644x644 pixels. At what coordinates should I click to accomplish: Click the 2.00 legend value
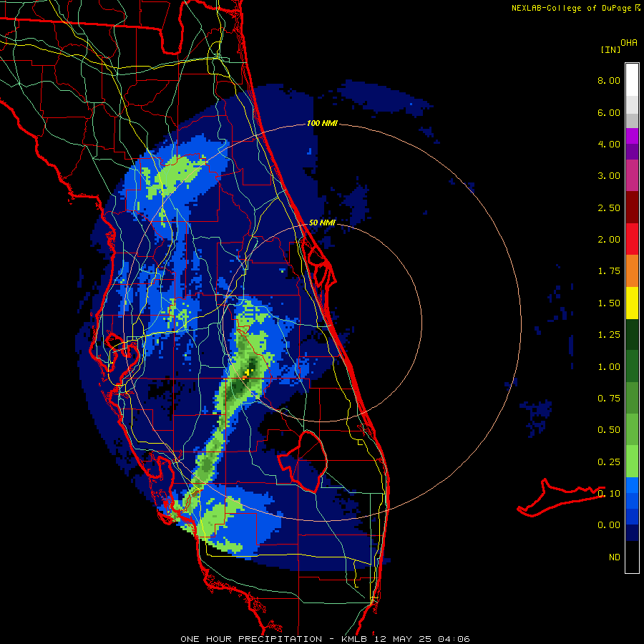tap(609, 240)
